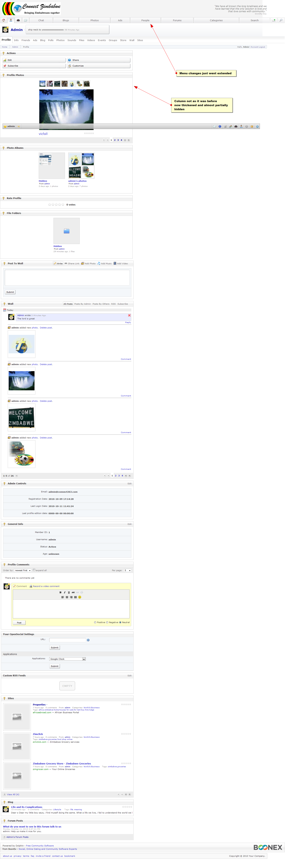Screen dimensions: 285x868
Task: Rate the profile using the stars
Action: 56,205
